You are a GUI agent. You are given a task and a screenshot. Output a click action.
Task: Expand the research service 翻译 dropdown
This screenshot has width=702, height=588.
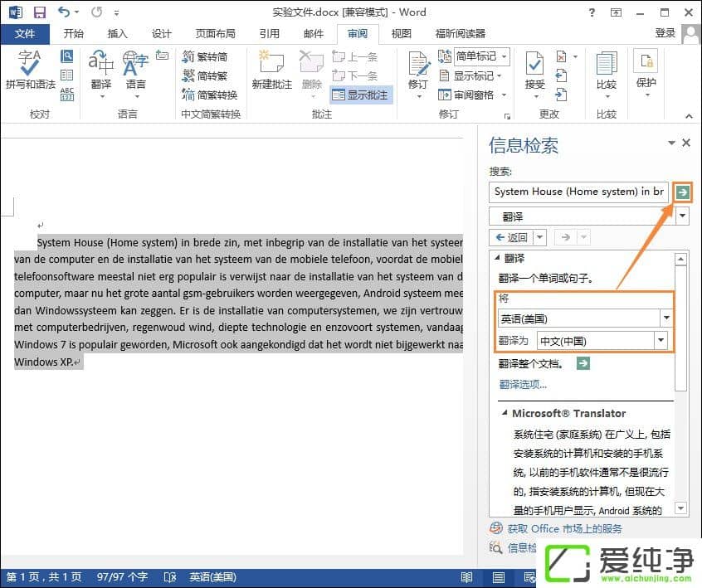click(683, 216)
